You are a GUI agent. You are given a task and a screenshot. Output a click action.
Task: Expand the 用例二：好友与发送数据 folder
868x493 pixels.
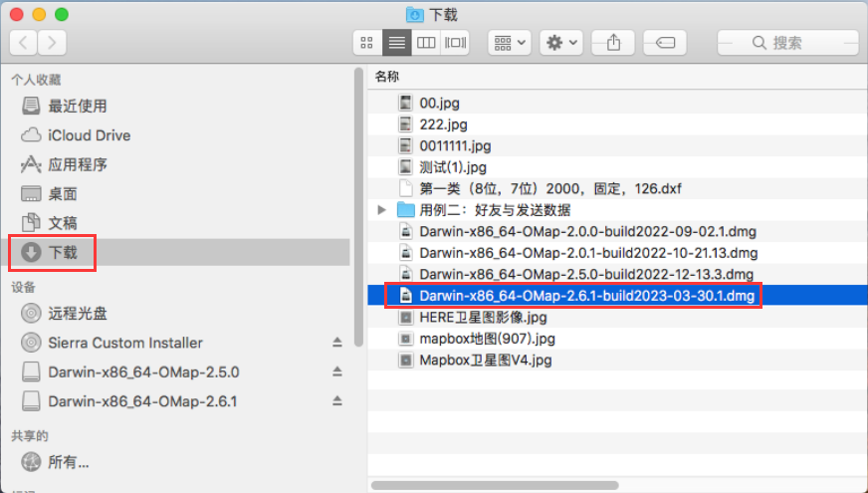click(x=382, y=210)
